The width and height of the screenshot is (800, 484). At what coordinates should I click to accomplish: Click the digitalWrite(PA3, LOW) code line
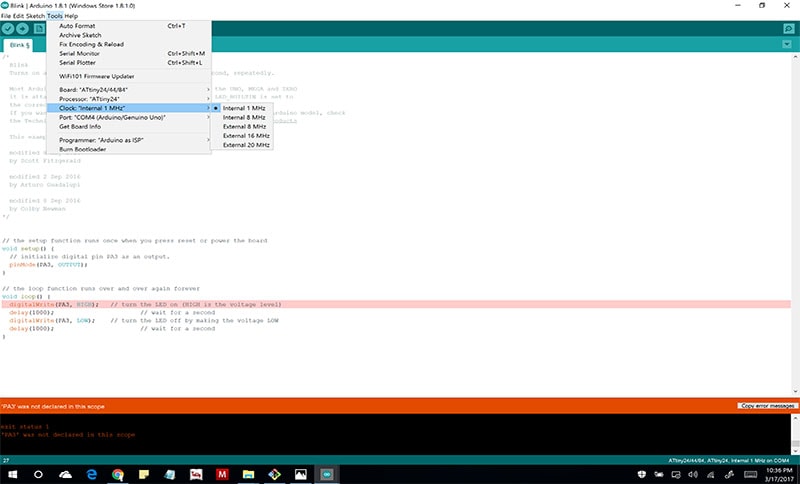143,321
